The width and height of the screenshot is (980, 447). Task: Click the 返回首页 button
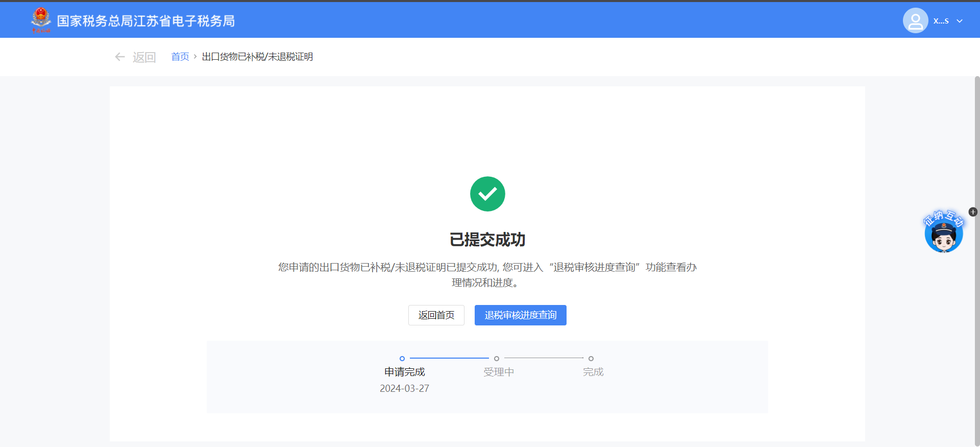(x=436, y=315)
